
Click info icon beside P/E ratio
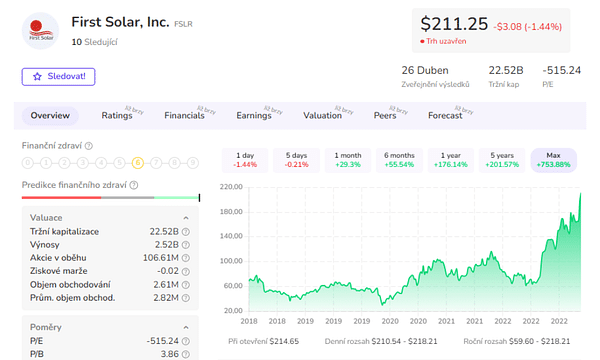pos(186,341)
